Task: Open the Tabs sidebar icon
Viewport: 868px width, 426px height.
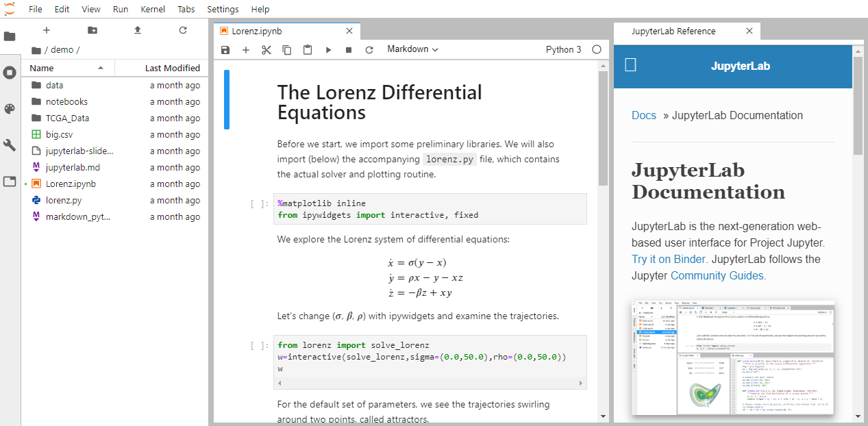Action: pyautogui.click(x=10, y=181)
